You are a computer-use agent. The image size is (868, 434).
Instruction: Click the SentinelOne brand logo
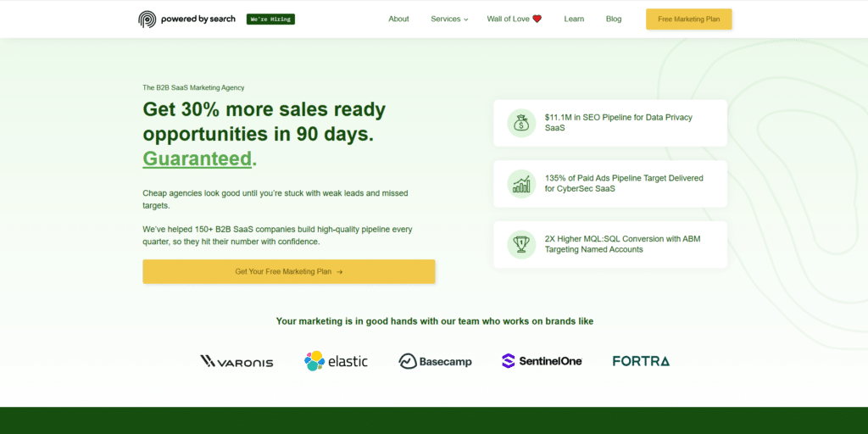(542, 361)
